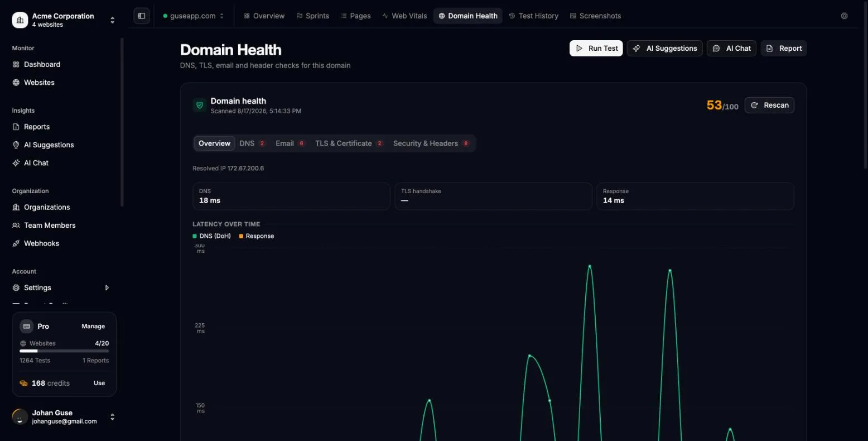This screenshot has width=868, height=441.
Task: Switch to the Web Vitals tab
Action: coord(404,16)
